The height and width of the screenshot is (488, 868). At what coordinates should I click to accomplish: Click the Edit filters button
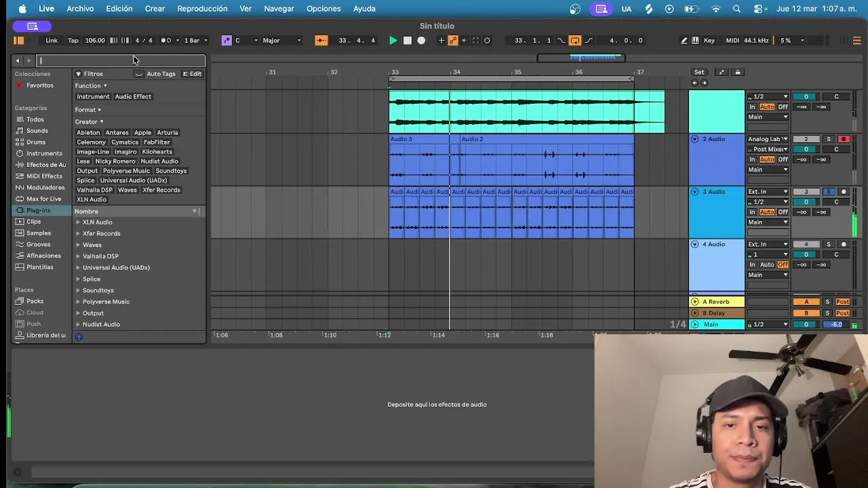point(192,74)
